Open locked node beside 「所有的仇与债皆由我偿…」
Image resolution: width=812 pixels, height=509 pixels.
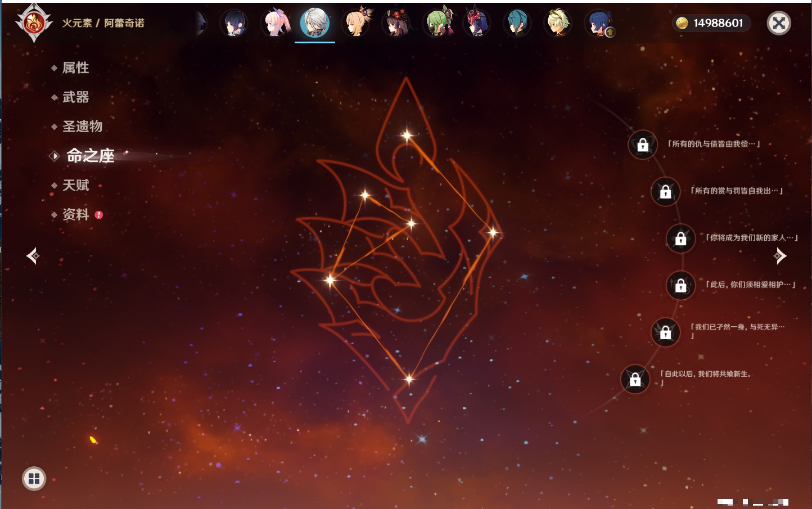coord(643,145)
